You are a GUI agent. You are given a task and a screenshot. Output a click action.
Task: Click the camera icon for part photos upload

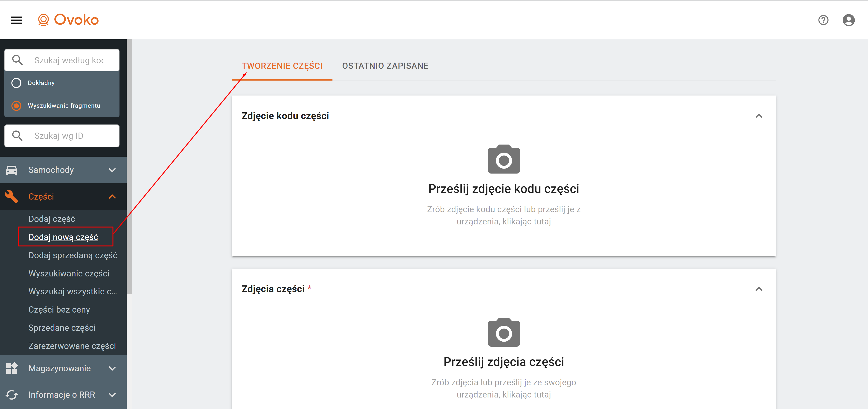[503, 333]
